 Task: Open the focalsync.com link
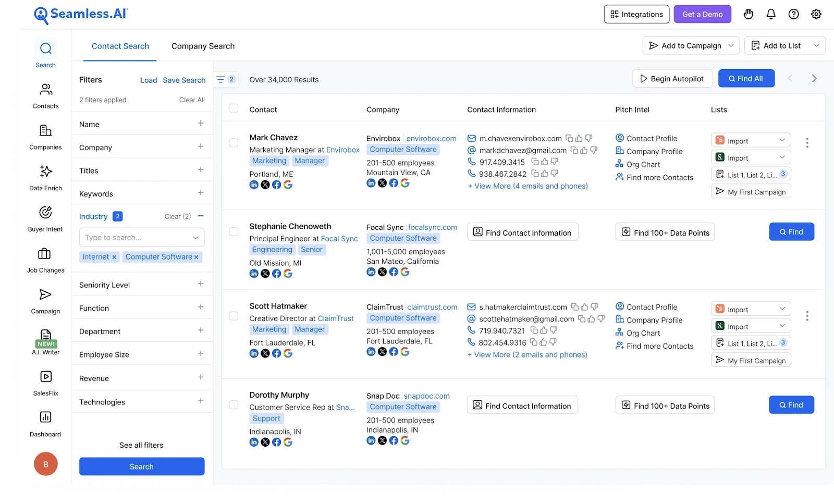coord(432,227)
